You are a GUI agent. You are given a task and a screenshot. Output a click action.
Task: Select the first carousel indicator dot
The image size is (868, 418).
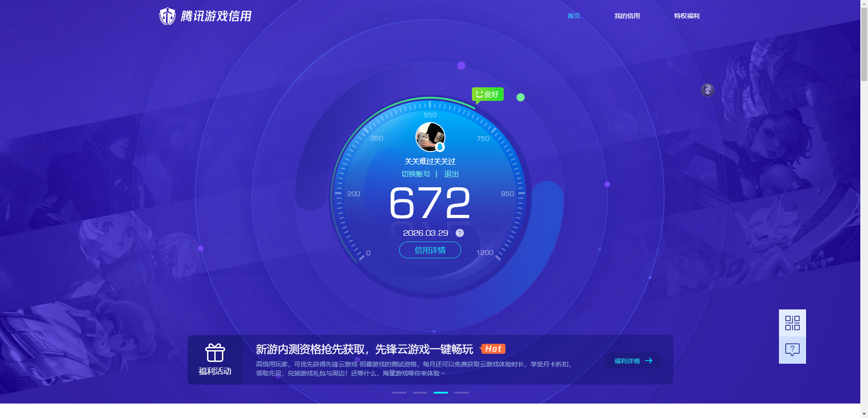pos(399,393)
